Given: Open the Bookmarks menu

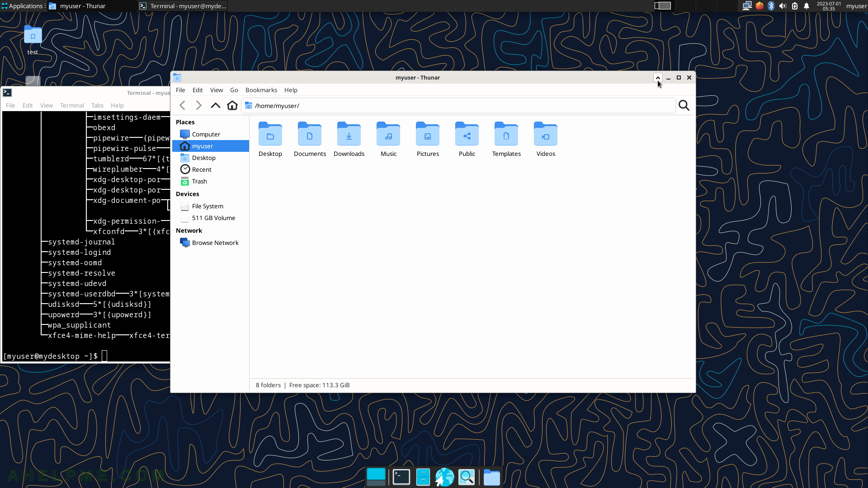Looking at the screenshot, I should click(261, 90).
